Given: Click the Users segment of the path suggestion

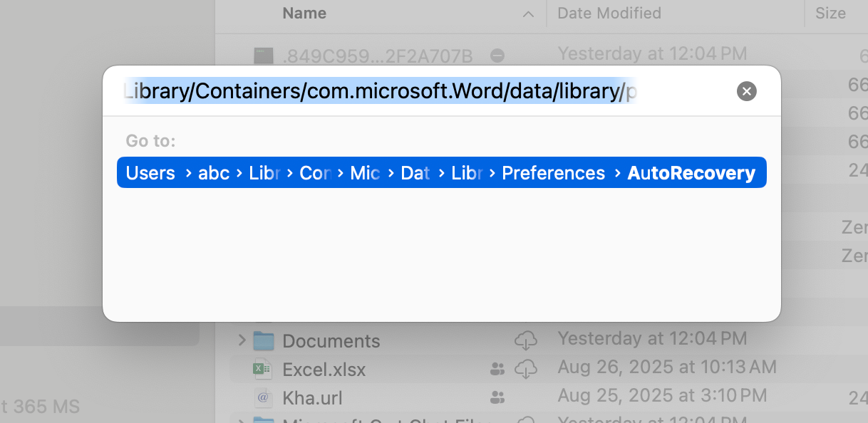Looking at the screenshot, I should click(150, 172).
